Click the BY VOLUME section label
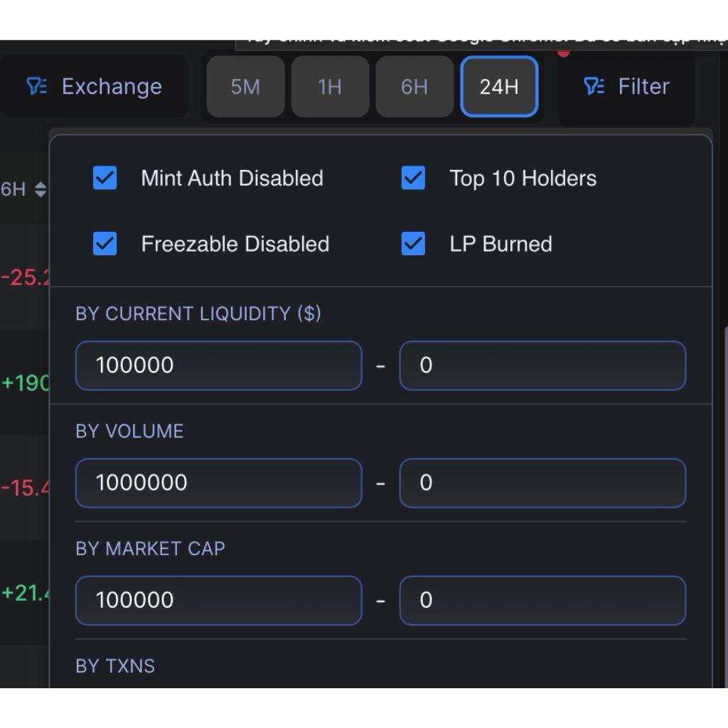This screenshot has width=728, height=728. click(x=129, y=432)
